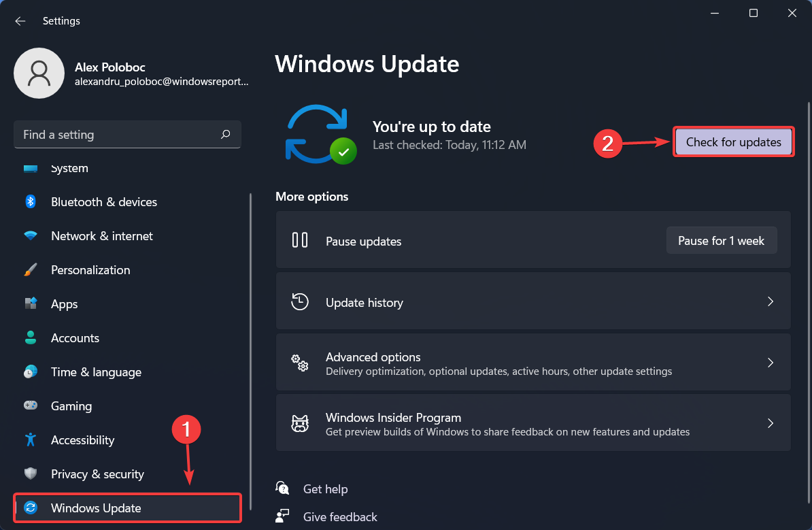Click the Get help question mark icon

click(282, 488)
